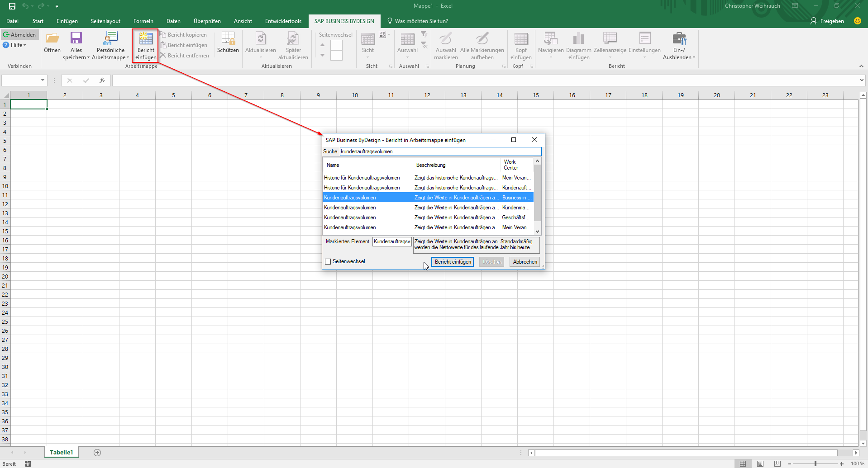This screenshot has height=468, width=868.
Task: Click the zoom in plus button
Action: coord(842,463)
